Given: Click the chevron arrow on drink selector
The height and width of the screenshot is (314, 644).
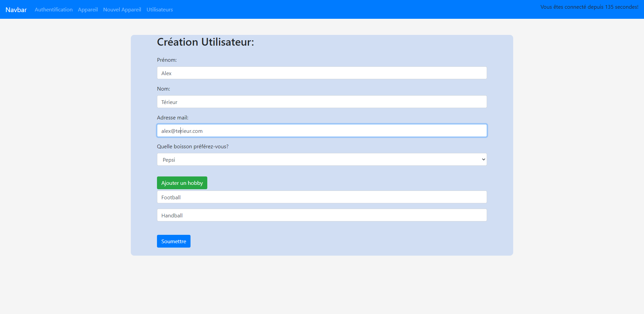Looking at the screenshot, I should (x=483, y=160).
